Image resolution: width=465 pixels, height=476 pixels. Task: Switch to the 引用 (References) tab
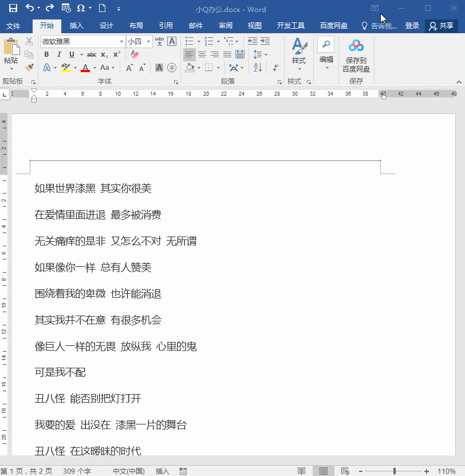165,26
